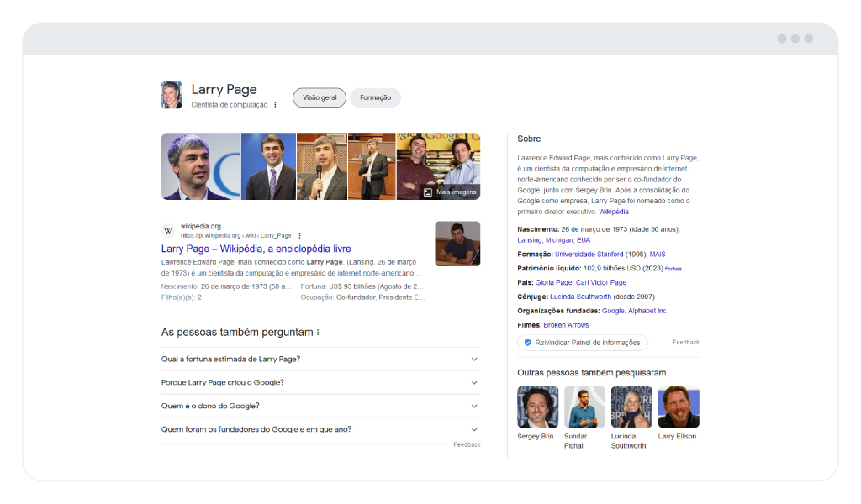Open the photo of Larry Page holding microphone
The width and height of the screenshot is (861, 504).
(322, 166)
